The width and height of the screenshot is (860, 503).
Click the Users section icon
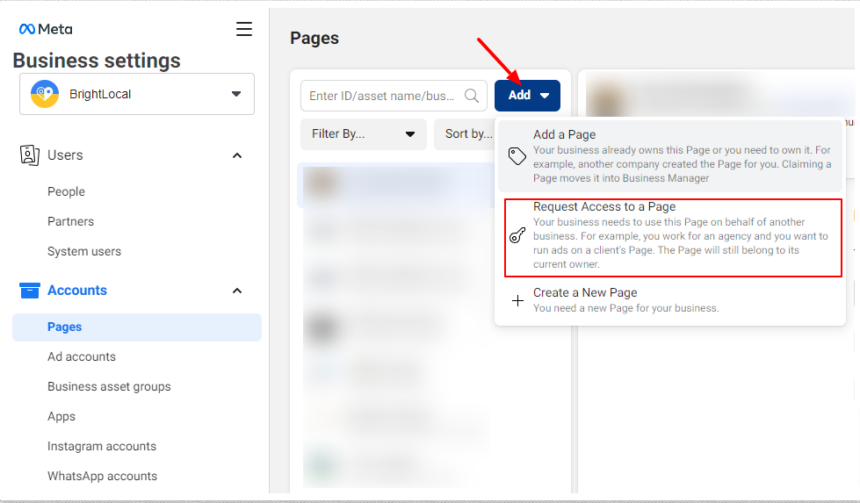point(30,155)
